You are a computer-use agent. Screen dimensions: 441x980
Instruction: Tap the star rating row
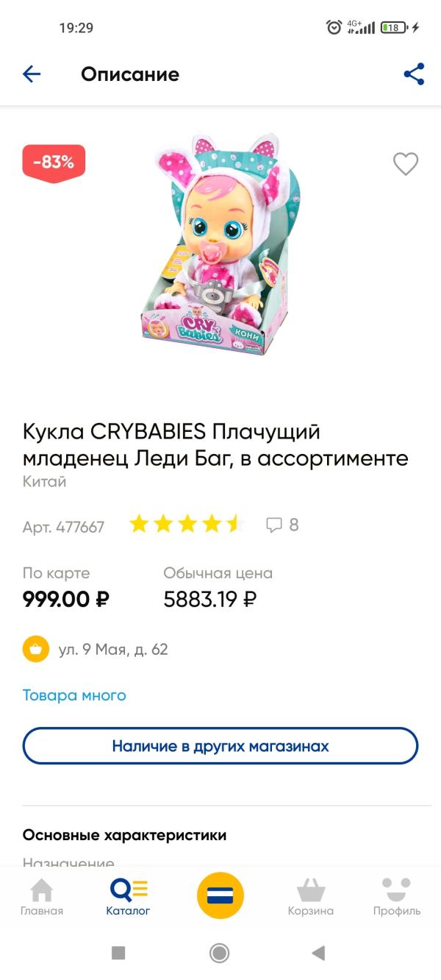click(187, 525)
